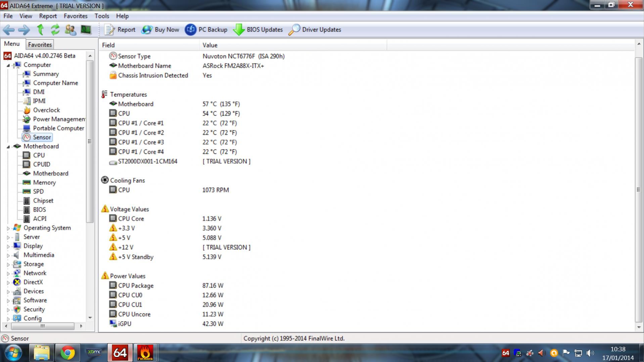Viewport: 644px width, 362px height.
Task: Click the sensor list vertical scrollbar
Action: coord(638,190)
